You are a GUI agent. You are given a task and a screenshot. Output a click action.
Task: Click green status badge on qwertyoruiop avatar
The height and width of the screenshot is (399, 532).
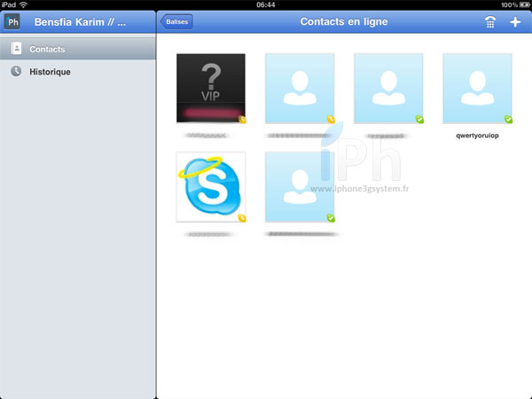tap(508, 119)
